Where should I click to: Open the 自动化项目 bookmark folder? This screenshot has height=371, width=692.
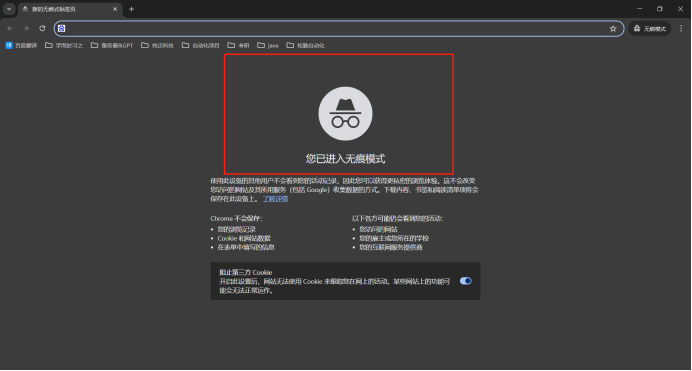point(200,45)
